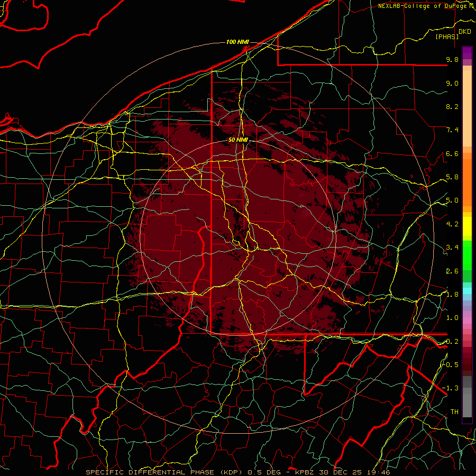Click the 2.6 value on the legend
476x476 pixels.
[x=452, y=271]
